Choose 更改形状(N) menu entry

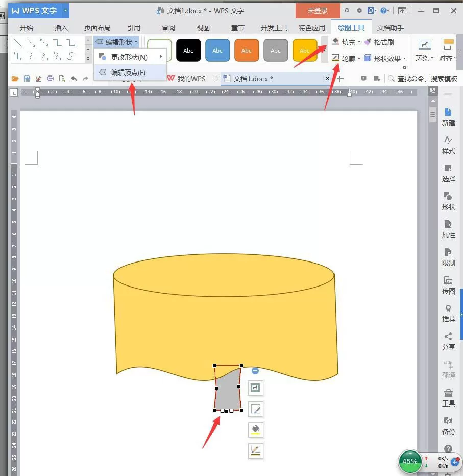(130, 57)
